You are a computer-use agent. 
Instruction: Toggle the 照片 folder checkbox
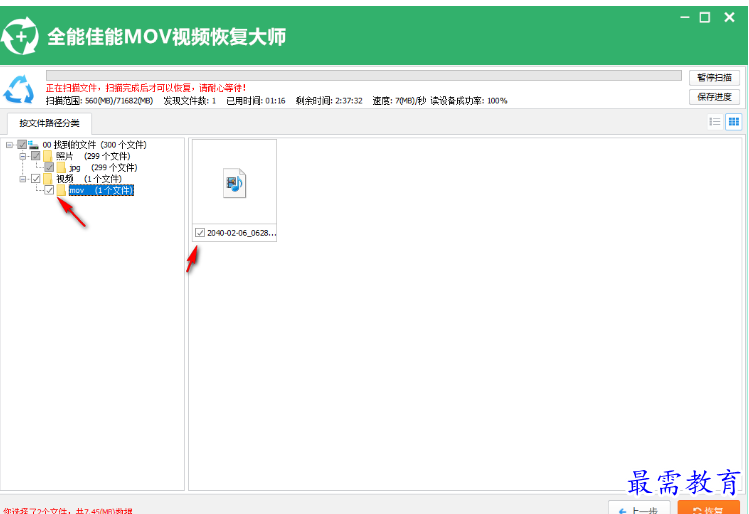35,156
